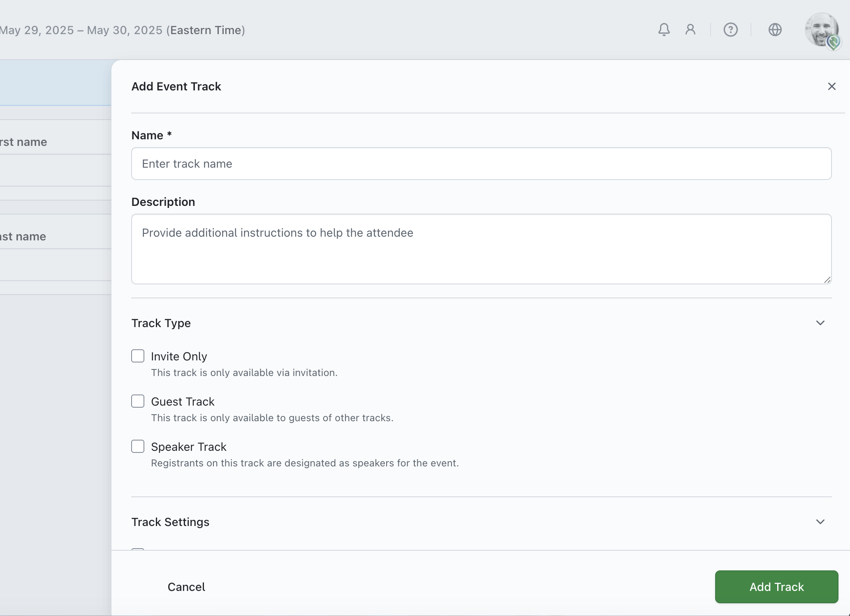Click the Track Settings section heading
Image resolution: width=850 pixels, height=616 pixels.
click(170, 522)
